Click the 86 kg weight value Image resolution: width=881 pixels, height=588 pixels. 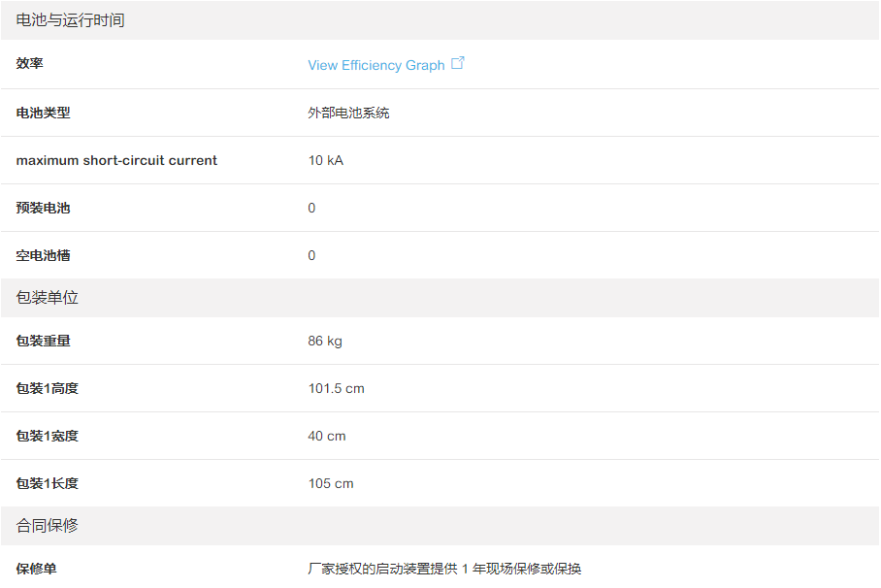[325, 341]
